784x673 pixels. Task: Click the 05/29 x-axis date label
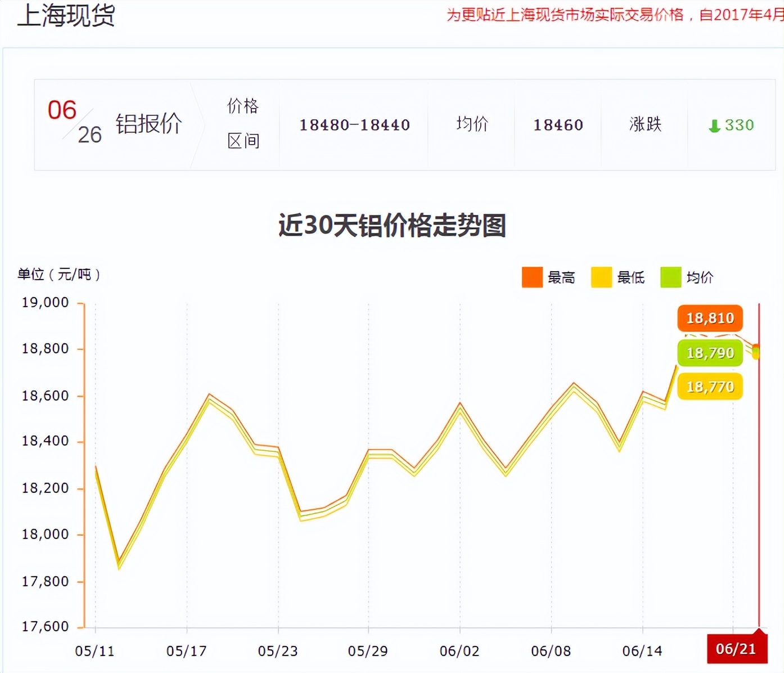[368, 651]
